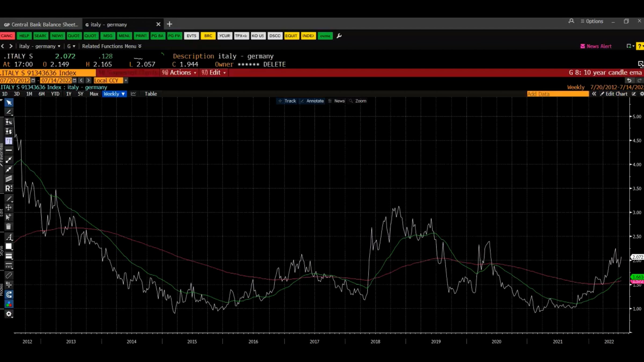Image resolution: width=644 pixels, height=362 pixels.
Task: Toggle the Track crosshair mode
Action: [x=287, y=101]
